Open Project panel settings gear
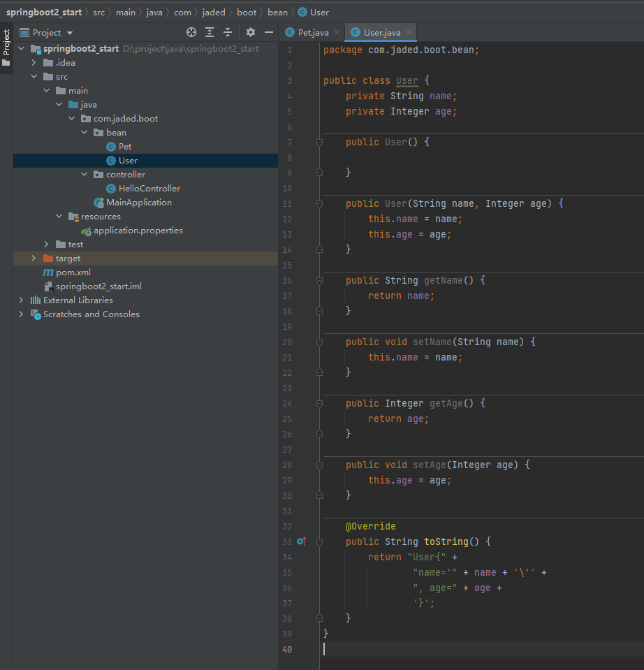 [x=251, y=32]
